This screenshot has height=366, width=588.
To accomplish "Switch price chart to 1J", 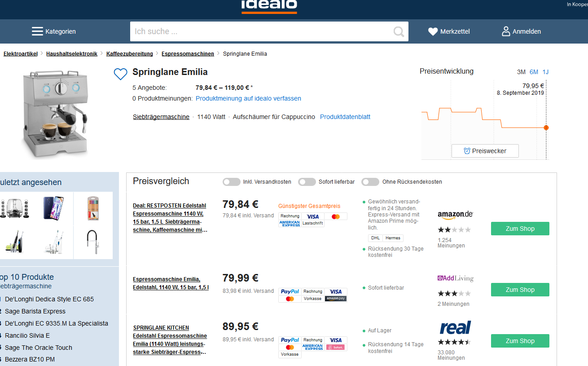I will [545, 72].
